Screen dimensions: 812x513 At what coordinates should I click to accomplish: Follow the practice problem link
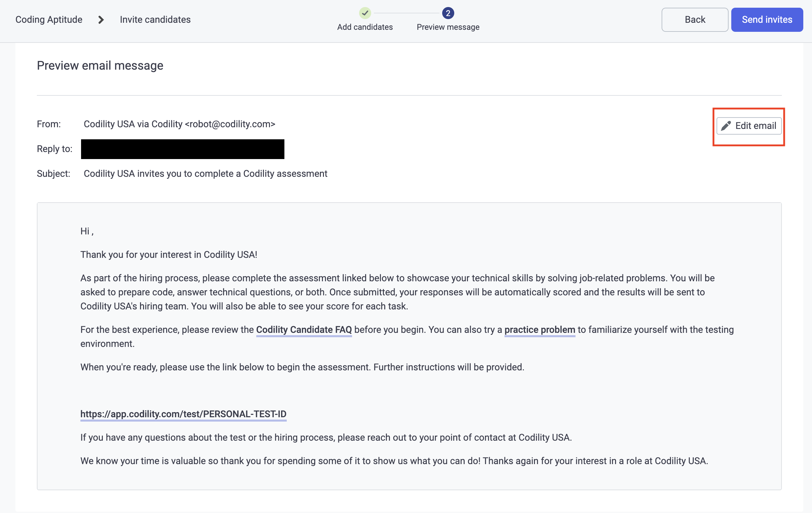click(540, 329)
